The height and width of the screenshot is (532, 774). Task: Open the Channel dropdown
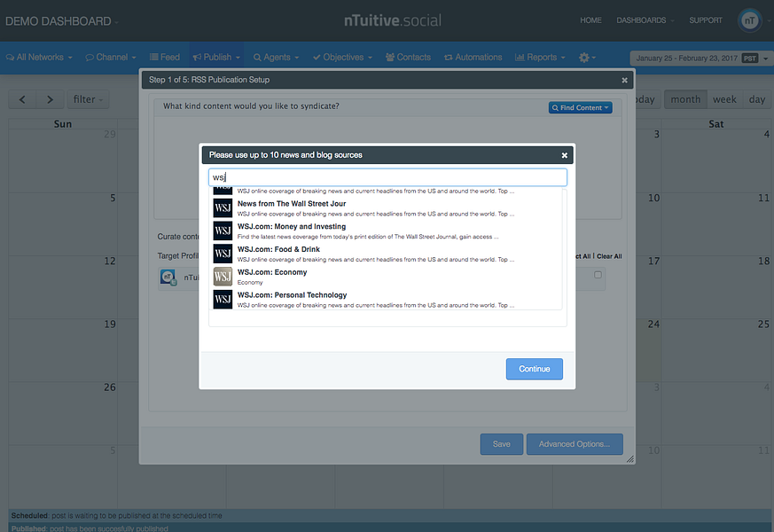click(x=109, y=55)
